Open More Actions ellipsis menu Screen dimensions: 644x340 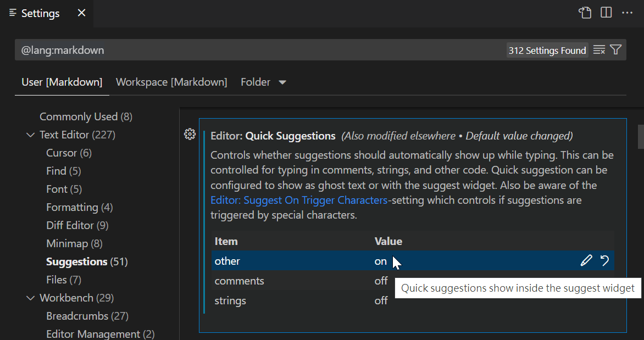click(627, 13)
